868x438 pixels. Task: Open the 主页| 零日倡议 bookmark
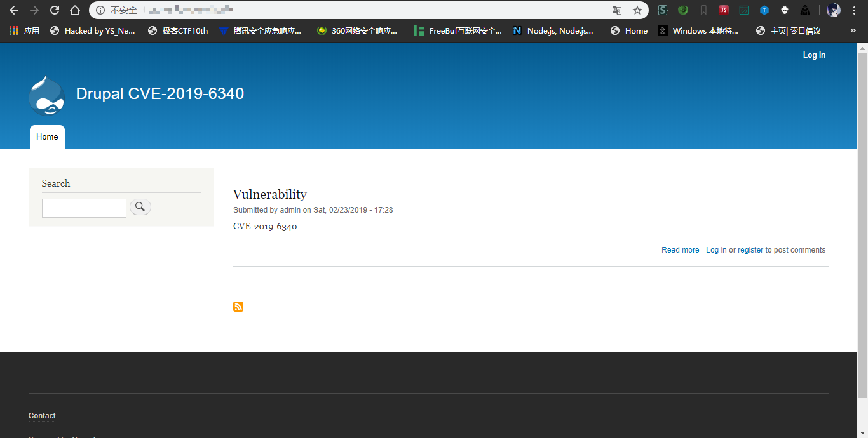pyautogui.click(x=789, y=30)
